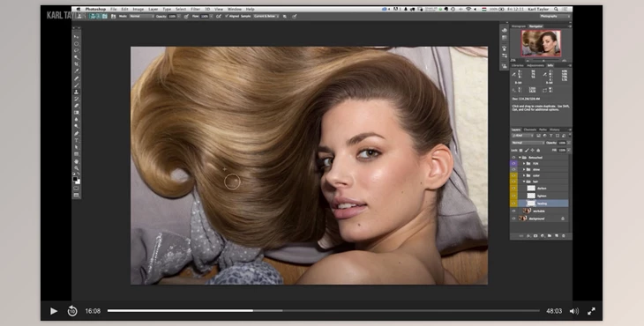The width and height of the screenshot is (644, 326).
Task: Select the Eraser tool
Action: 77,106
